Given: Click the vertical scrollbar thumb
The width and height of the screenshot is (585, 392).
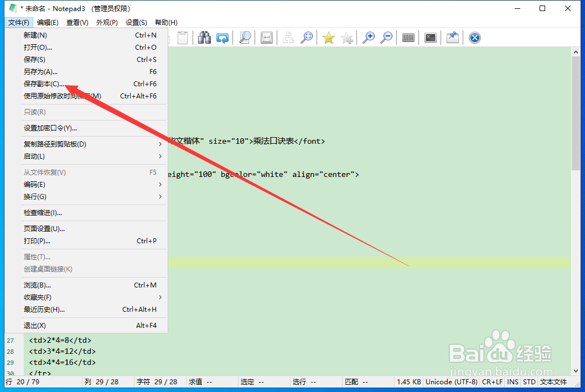Looking at the screenshot, I should point(576,113).
